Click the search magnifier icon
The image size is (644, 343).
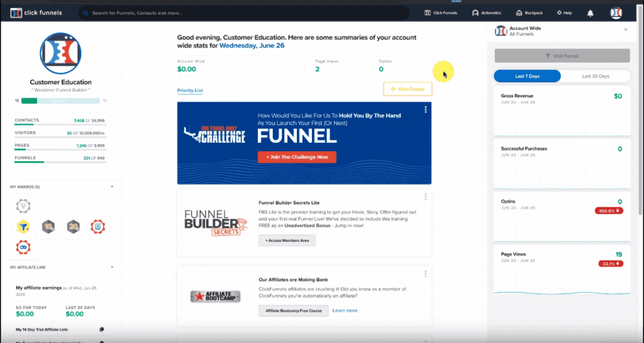(x=86, y=13)
